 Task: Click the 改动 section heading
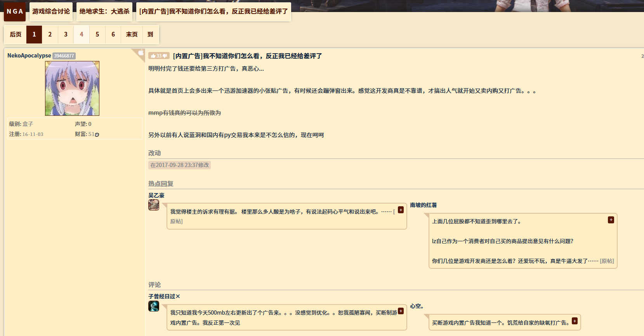(x=154, y=153)
